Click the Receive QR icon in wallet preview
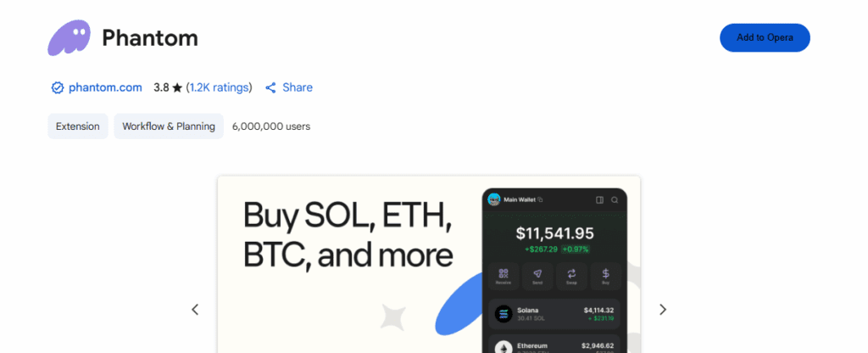The image size is (868, 353). pos(504,273)
